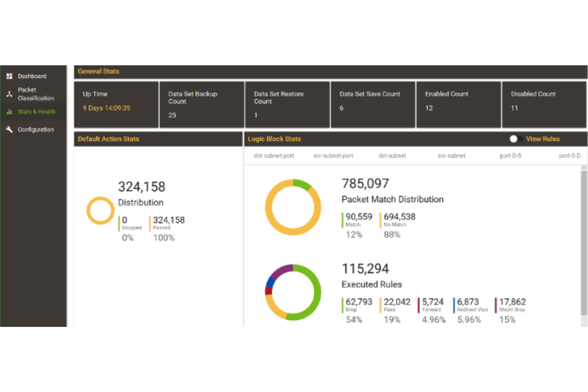Select the Data Set Backup Count panel
This screenshot has width=588, height=392.
tap(202, 104)
